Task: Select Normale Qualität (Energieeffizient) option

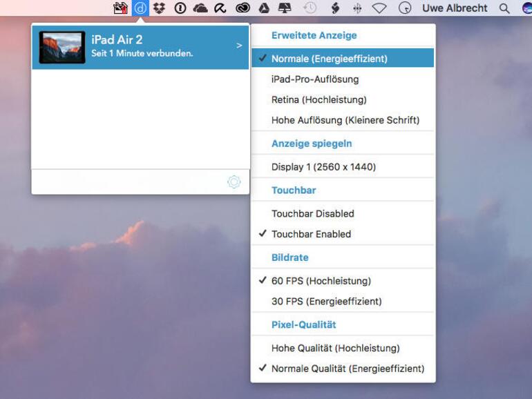Action: [x=343, y=369]
